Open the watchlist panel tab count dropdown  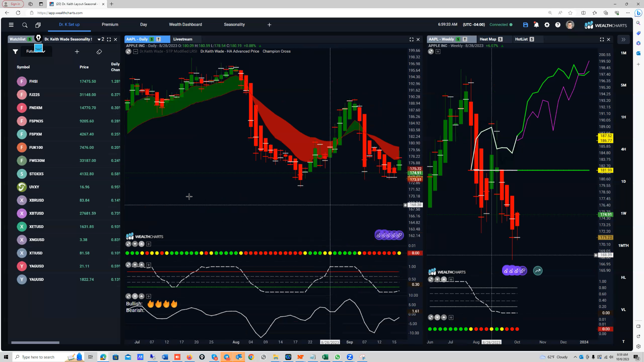click(x=101, y=39)
